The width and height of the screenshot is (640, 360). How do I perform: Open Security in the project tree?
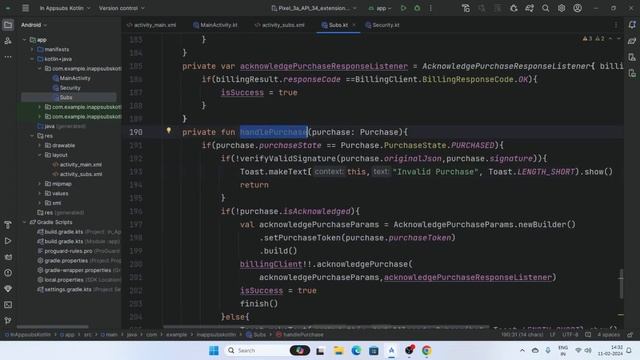tap(67, 88)
